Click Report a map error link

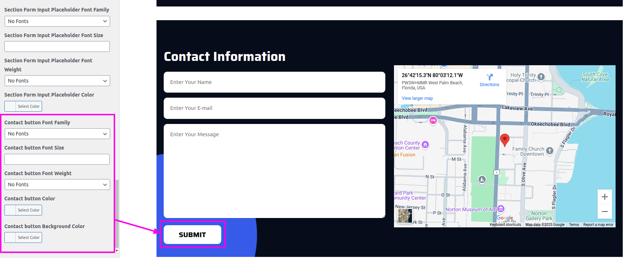tap(598, 224)
